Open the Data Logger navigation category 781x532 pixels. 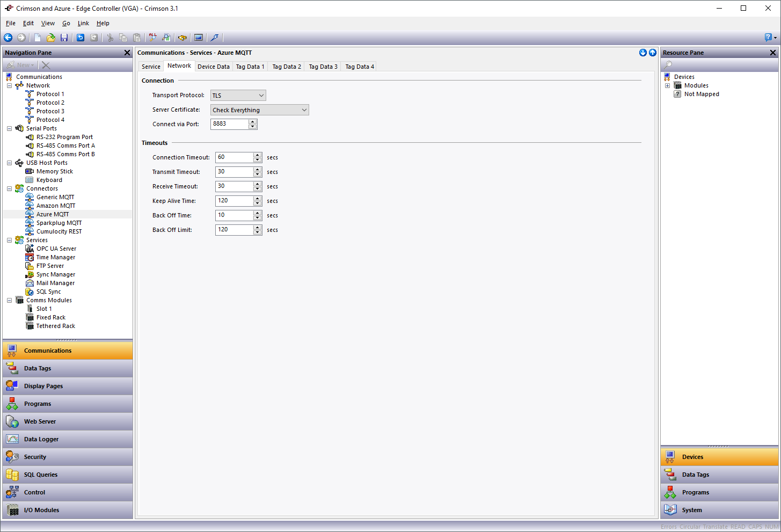pyautogui.click(x=68, y=439)
